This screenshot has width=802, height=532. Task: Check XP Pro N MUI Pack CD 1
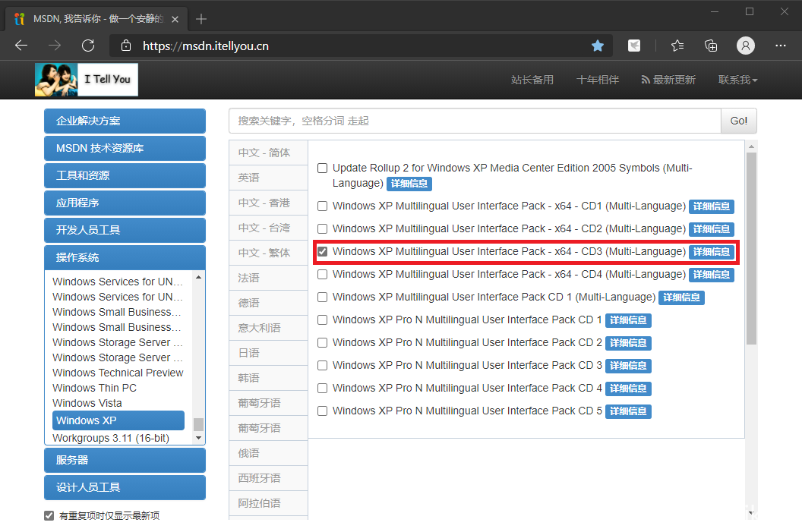(322, 320)
